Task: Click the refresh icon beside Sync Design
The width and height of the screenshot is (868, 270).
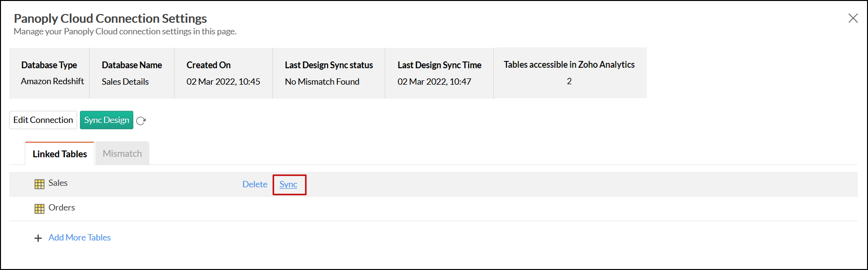Action: 141,121
